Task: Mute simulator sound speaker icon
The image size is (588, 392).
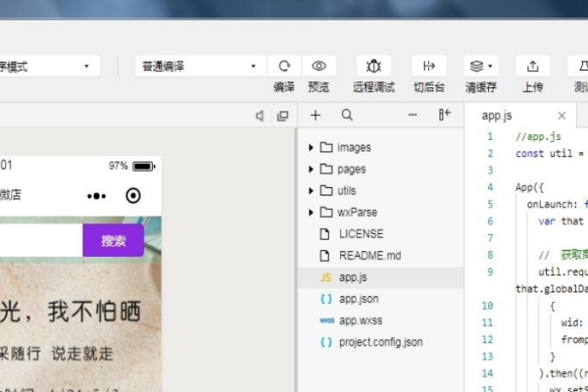Action: [259, 116]
